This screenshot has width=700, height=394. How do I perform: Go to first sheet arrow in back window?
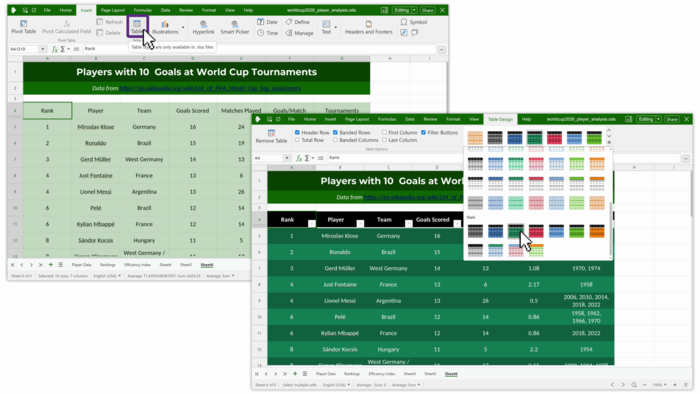coord(12,265)
